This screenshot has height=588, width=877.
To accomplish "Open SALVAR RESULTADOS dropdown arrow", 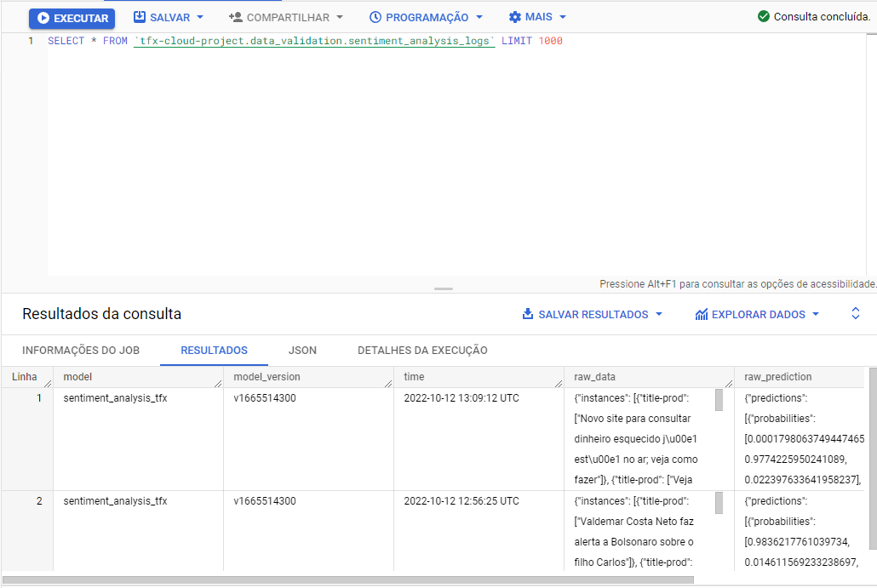I will pyautogui.click(x=659, y=314).
